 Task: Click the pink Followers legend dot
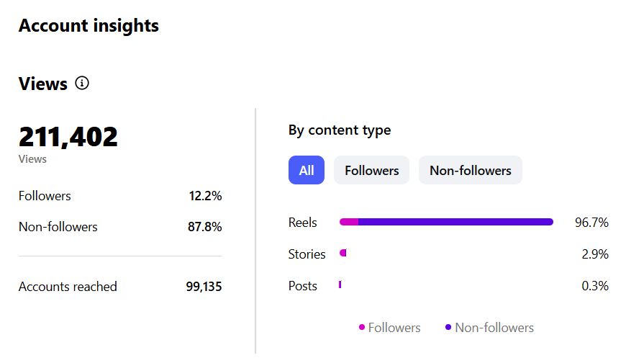click(362, 328)
